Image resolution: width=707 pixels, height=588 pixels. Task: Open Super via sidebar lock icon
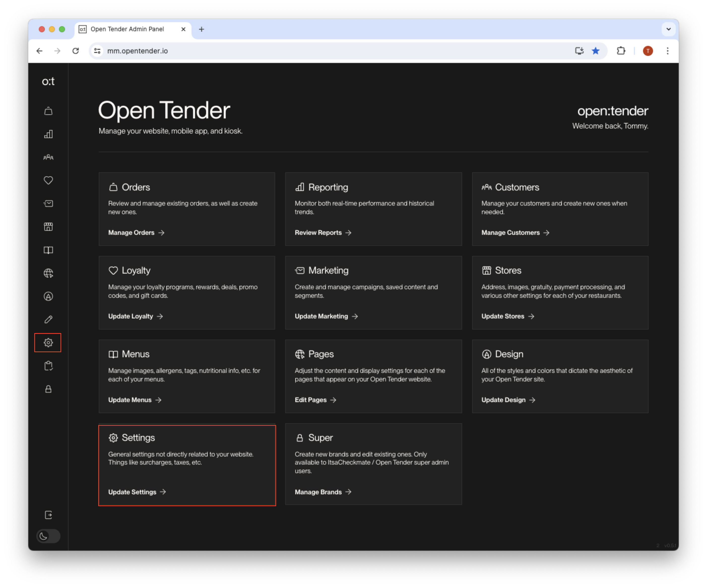coord(48,389)
